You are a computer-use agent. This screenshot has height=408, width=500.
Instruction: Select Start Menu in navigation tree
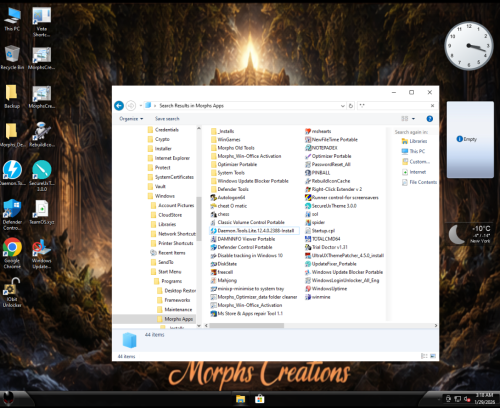[166, 272]
